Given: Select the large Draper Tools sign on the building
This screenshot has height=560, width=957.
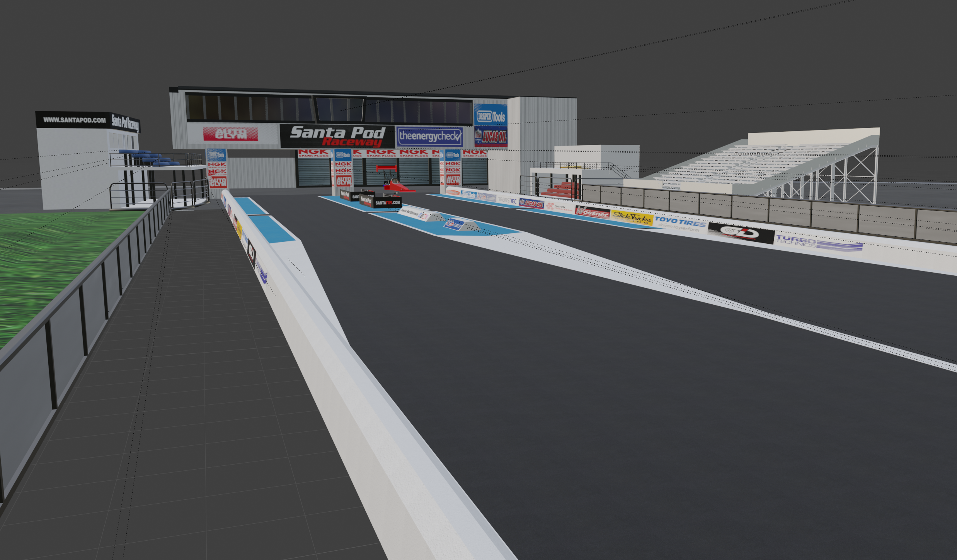Looking at the screenshot, I should pyautogui.click(x=491, y=115).
